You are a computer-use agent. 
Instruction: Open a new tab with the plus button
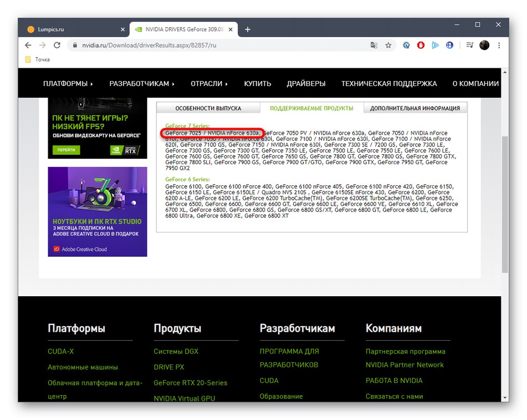tap(248, 29)
